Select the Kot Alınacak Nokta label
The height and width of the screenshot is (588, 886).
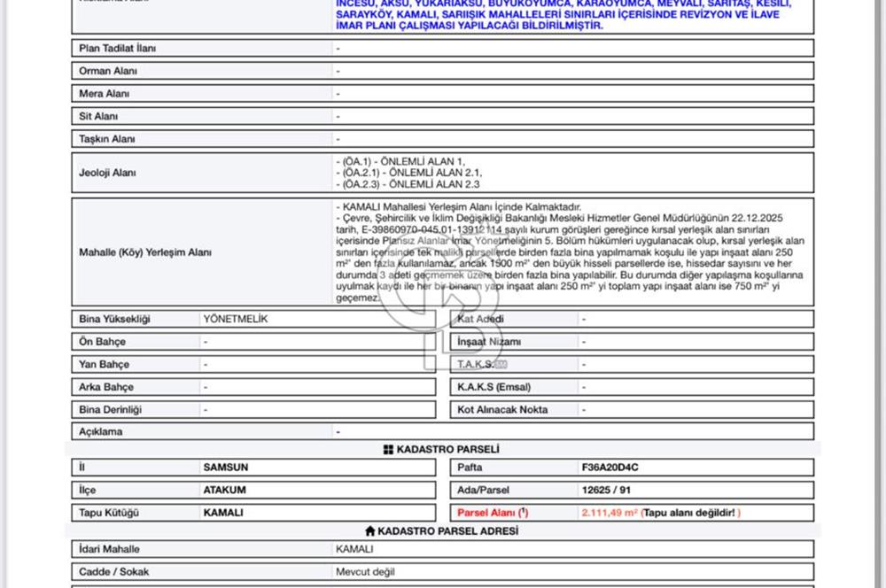pyautogui.click(x=502, y=409)
